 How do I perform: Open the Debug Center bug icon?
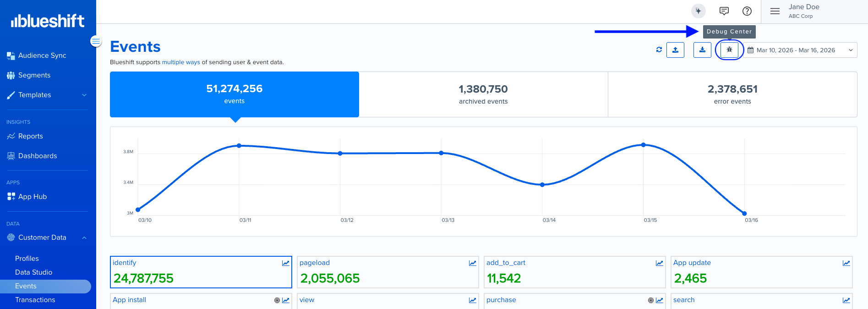point(729,50)
